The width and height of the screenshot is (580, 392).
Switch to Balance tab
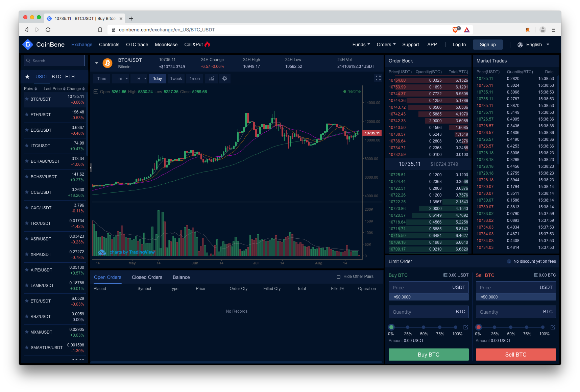(x=181, y=277)
